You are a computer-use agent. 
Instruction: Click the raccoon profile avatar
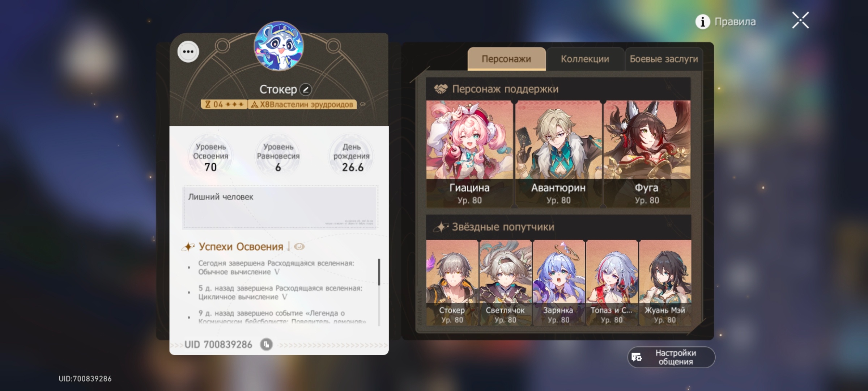coord(278,46)
